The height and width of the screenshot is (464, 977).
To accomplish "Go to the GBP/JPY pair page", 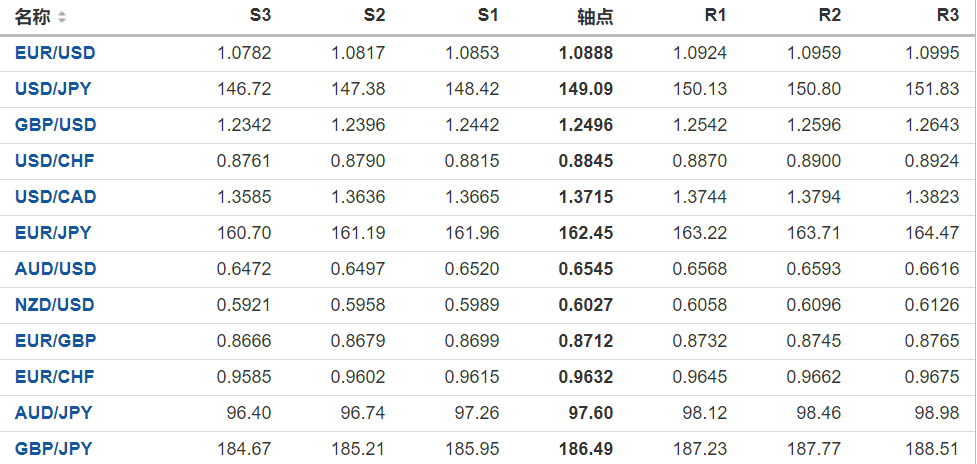I will click(x=53, y=449).
